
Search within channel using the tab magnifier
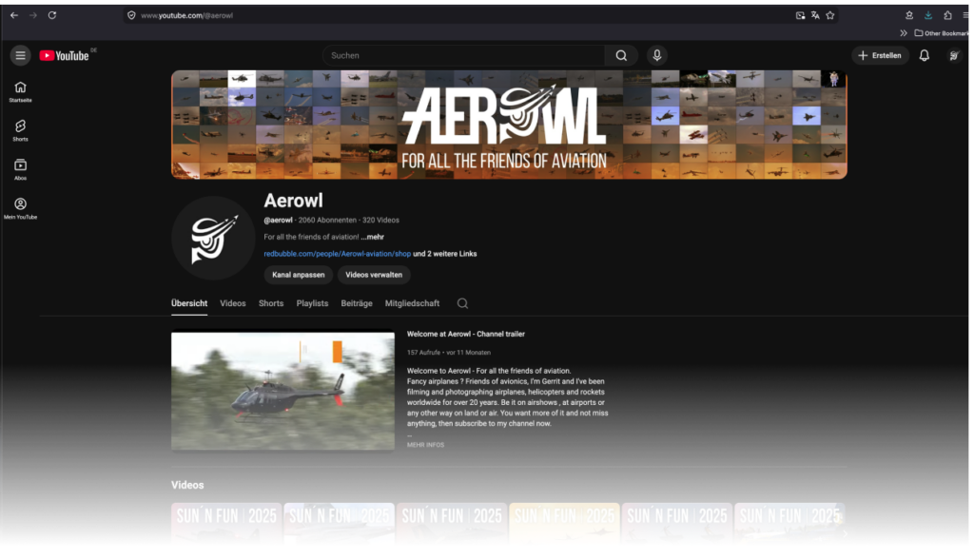tap(463, 303)
